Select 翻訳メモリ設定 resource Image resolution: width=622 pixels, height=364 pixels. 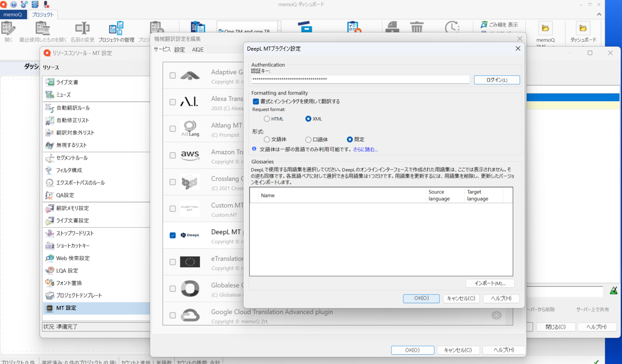[x=96, y=208]
